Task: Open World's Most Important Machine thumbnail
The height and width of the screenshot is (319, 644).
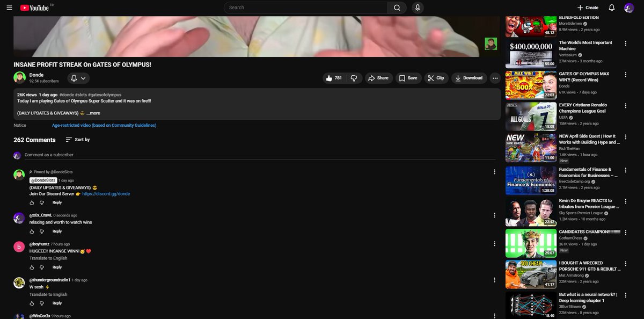Action: point(531,54)
